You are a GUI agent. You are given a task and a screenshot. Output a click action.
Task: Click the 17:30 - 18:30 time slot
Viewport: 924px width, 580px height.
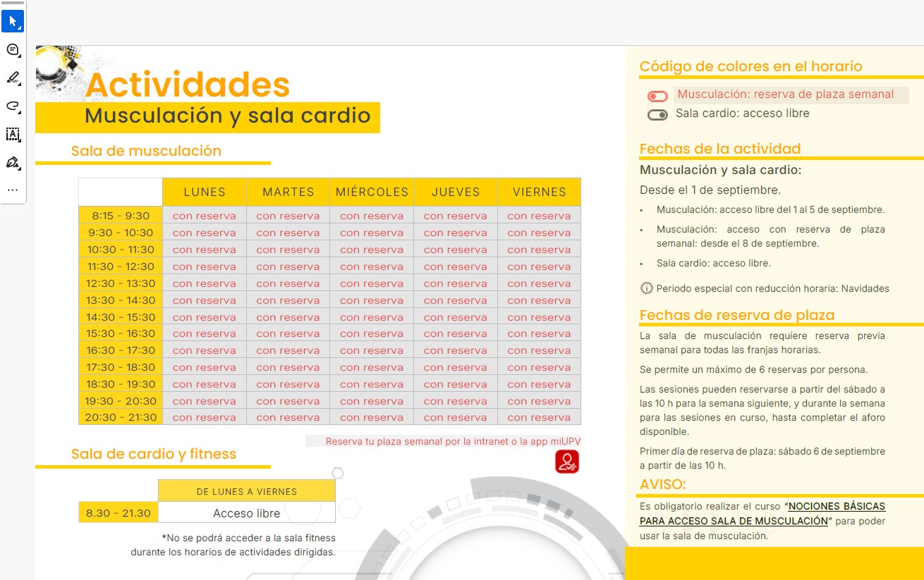121,367
